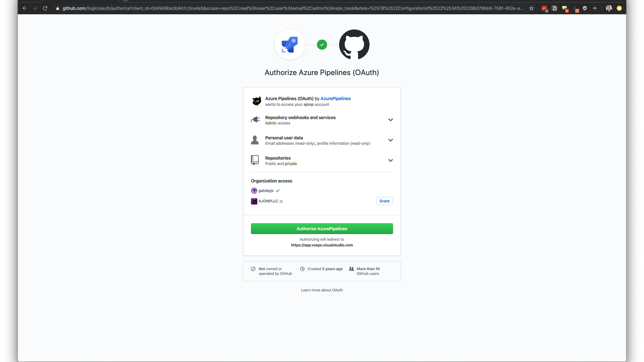Click the GitHub URL address bar
Viewport: 644px width, 362px height.
(x=292, y=8)
